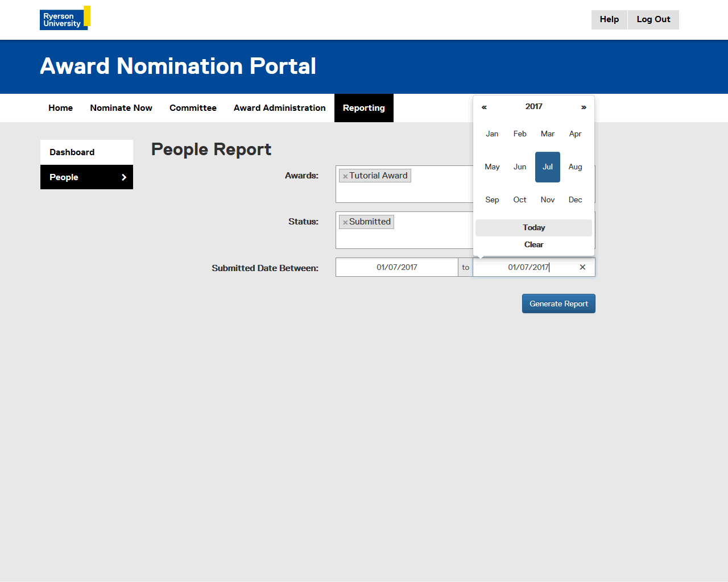Go to Award Administration menu
Viewport: 728px width, 582px height.
pyautogui.click(x=279, y=108)
